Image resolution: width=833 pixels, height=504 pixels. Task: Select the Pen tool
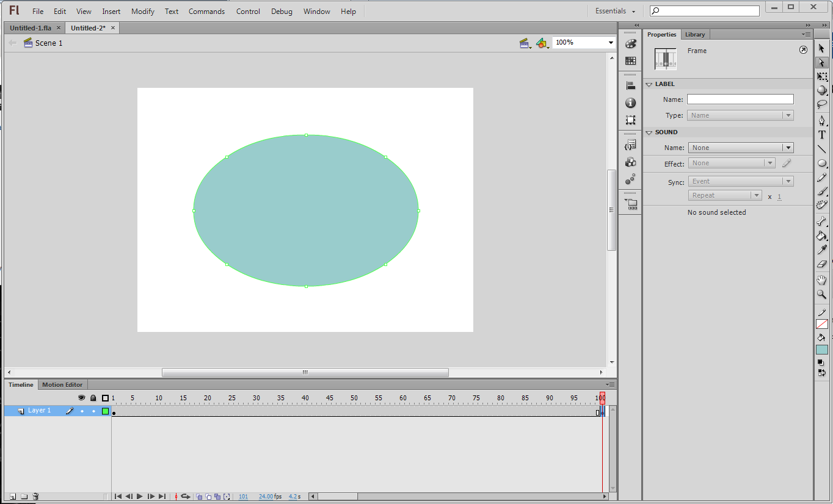click(x=821, y=120)
